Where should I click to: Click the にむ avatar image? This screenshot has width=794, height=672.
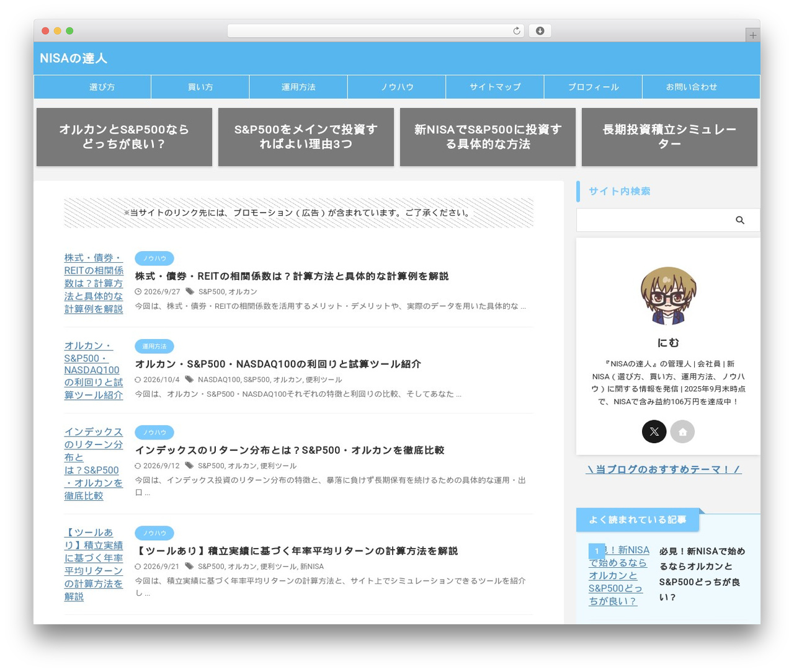(668, 296)
